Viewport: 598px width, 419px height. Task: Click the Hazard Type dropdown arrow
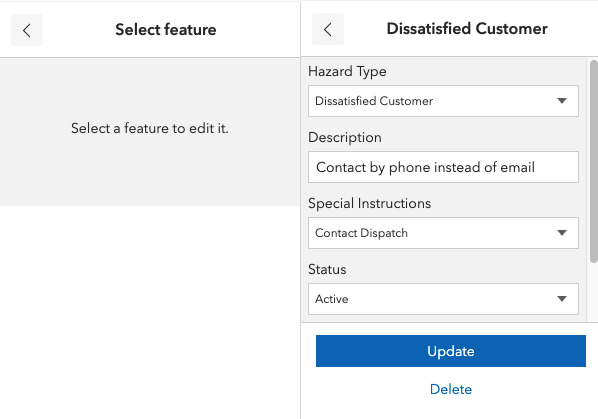click(561, 101)
